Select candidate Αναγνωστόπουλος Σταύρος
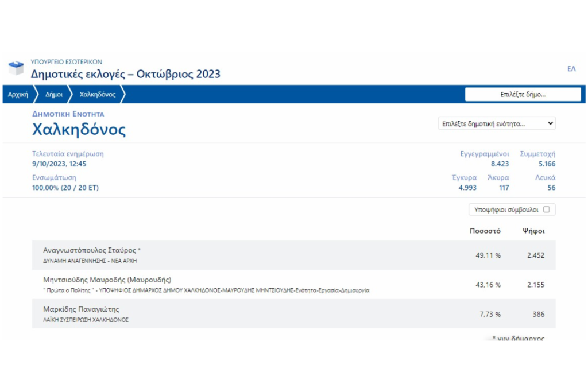The width and height of the screenshot is (588, 392). [x=92, y=250]
